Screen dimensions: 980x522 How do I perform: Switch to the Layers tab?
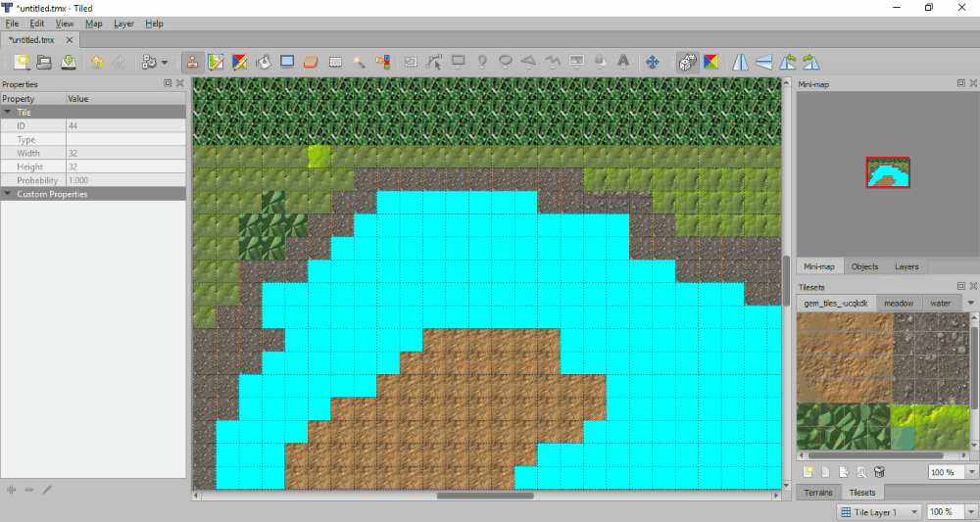point(906,266)
